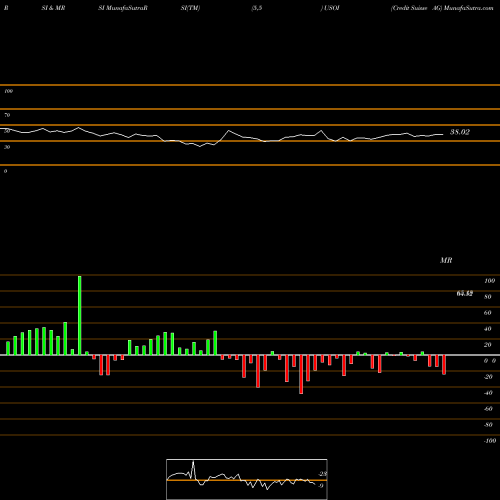Viewport: 500px width, 500px height.
Task: Click the '(Credit Suisse AG) MunafaSutra.com' title text
Action: point(442,8)
